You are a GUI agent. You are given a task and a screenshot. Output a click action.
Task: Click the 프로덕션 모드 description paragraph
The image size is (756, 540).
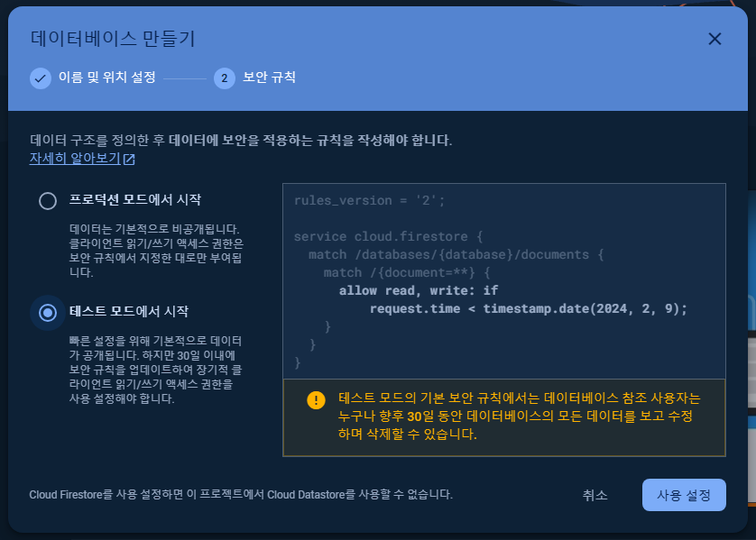(x=156, y=251)
